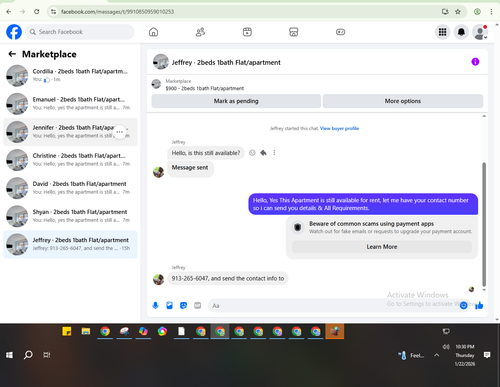
Task: Show hidden system tray icons
Action: pos(436,355)
